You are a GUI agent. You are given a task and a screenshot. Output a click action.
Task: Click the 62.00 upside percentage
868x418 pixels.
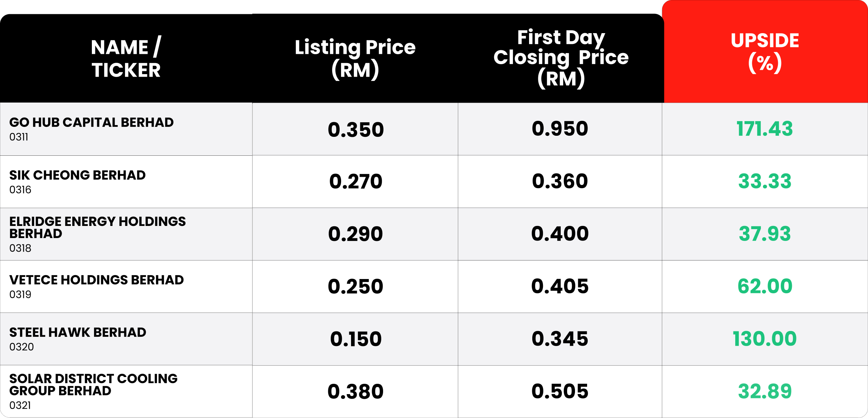pos(764,286)
